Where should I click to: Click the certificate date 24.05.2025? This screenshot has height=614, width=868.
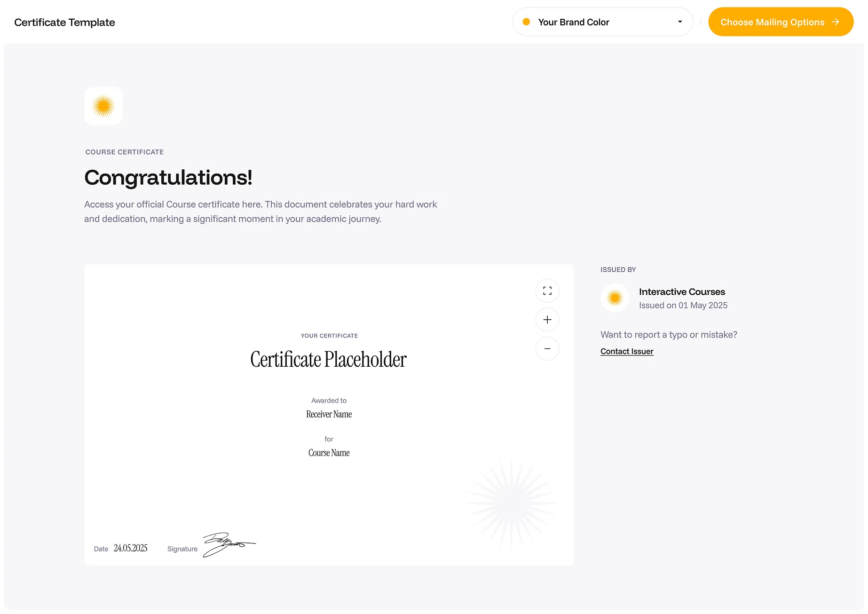pos(130,548)
